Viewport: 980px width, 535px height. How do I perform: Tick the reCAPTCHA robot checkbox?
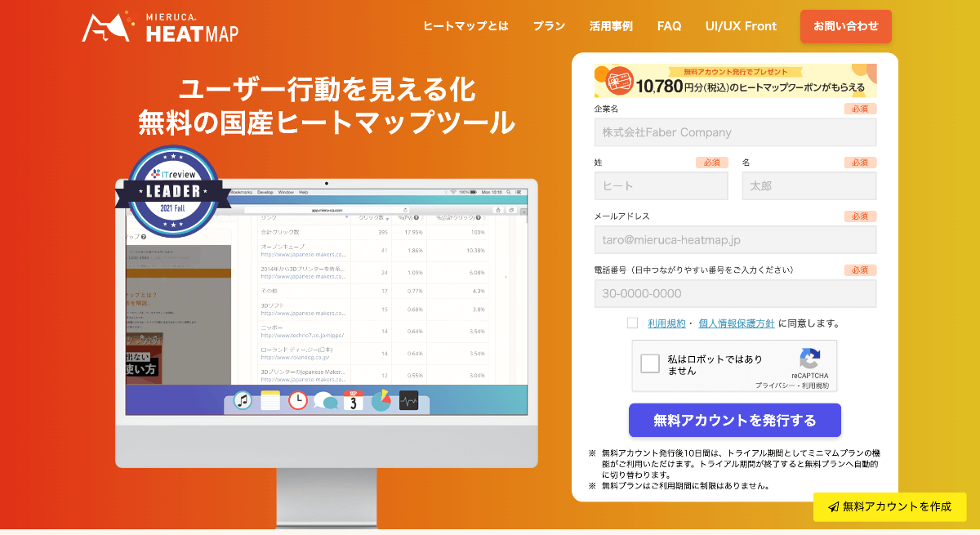click(650, 363)
